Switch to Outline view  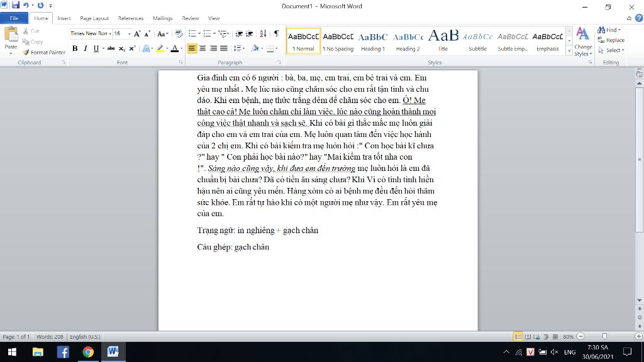[546, 337]
